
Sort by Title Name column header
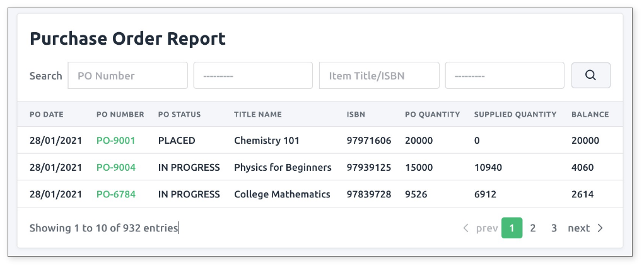click(258, 115)
